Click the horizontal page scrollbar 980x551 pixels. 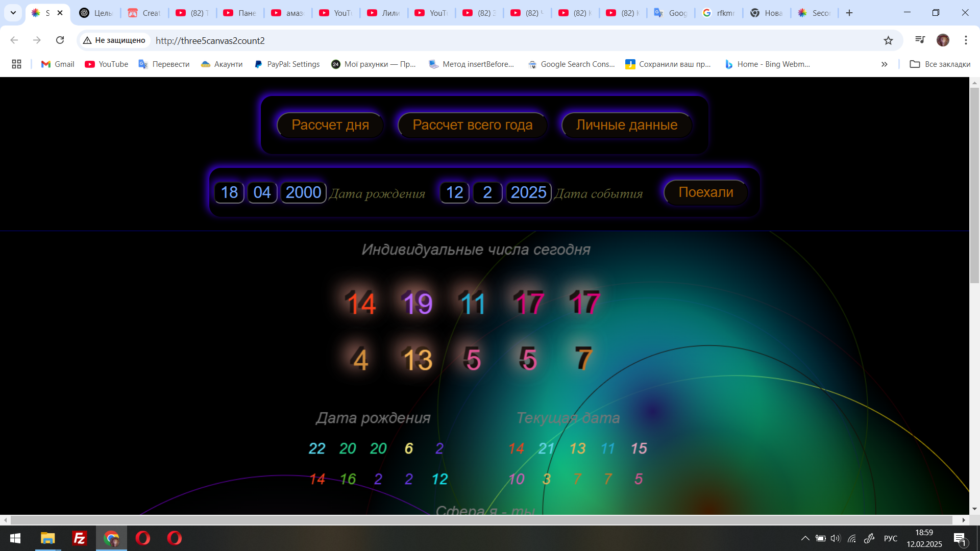click(x=481, y=520)
